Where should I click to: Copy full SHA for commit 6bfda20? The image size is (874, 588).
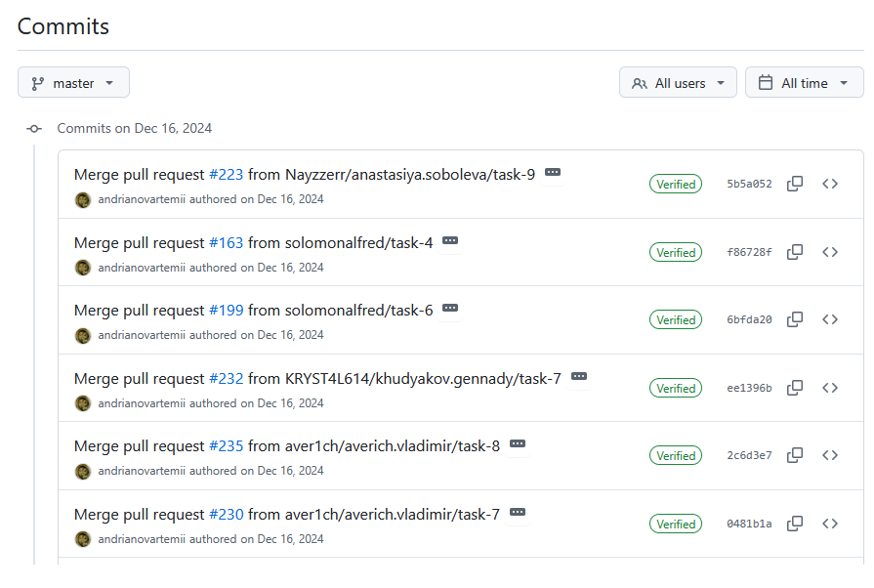tap(795, 319)
